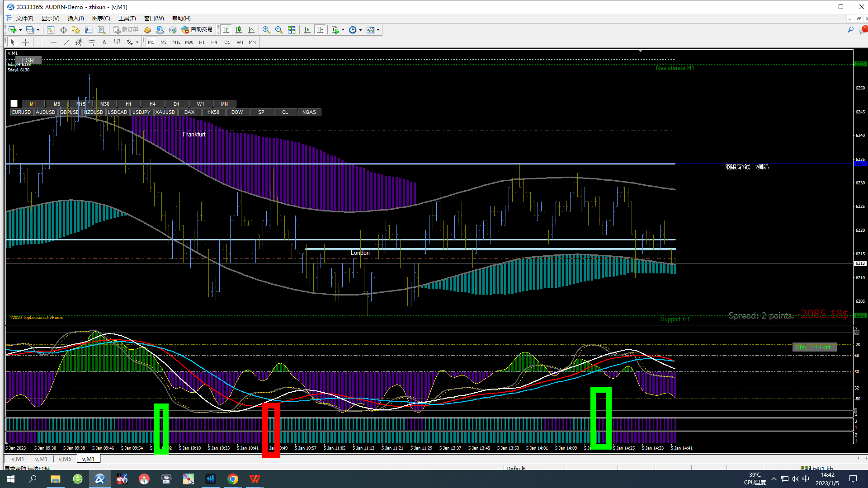Image resolution: width=868 pixels, height=488 pixels.
Task: Expand the templates dropdown arrow
Action: click(378, 30)
